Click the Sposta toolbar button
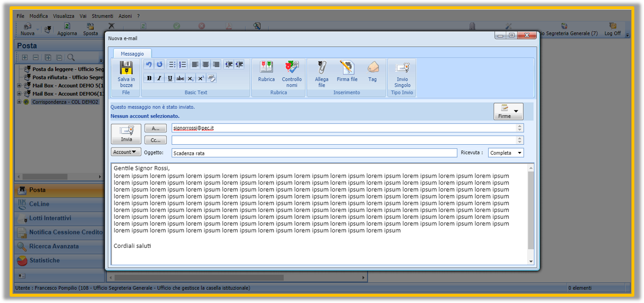Screen dimensions: 644x303 90,30
